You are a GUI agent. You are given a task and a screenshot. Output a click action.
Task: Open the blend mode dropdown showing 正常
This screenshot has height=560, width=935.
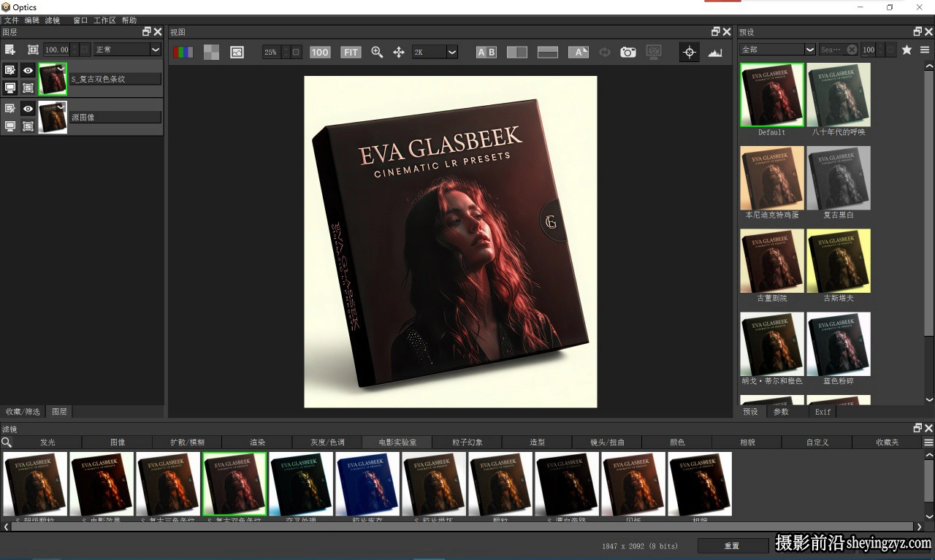pyautogui.click(x=127, y=50)
